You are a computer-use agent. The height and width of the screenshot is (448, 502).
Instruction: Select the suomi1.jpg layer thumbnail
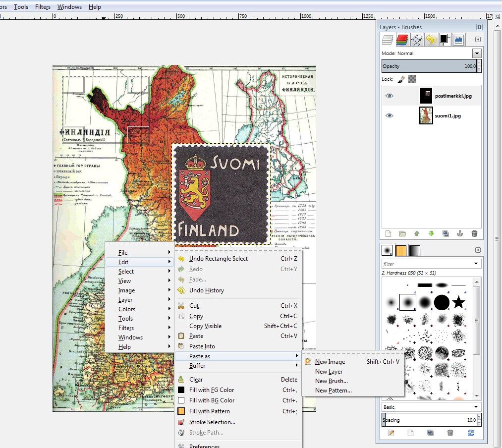pos(426,115)
